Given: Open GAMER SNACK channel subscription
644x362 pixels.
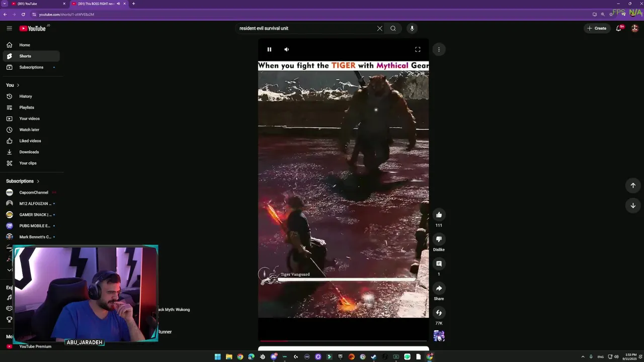Looking at the screenshot, I should click(31, 215).
